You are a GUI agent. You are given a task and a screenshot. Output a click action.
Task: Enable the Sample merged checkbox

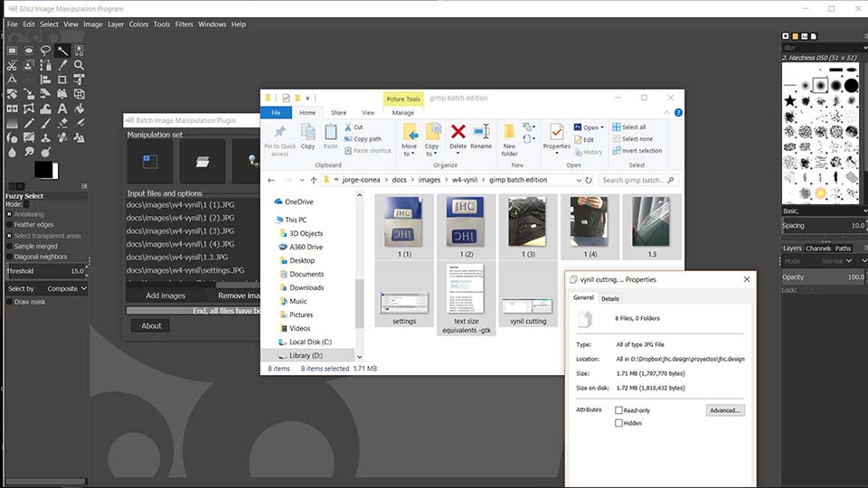[9, 246]
